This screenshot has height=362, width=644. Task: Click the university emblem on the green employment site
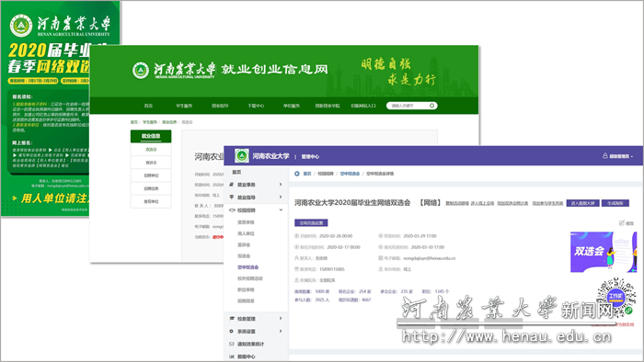click(x=141, y=70)
